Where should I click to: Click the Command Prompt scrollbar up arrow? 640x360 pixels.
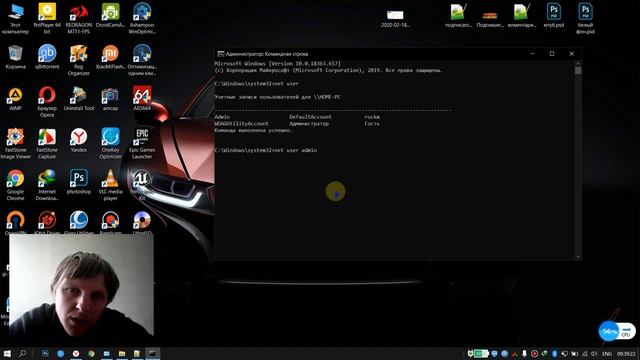pyautogui.click(x=578, y=64)
